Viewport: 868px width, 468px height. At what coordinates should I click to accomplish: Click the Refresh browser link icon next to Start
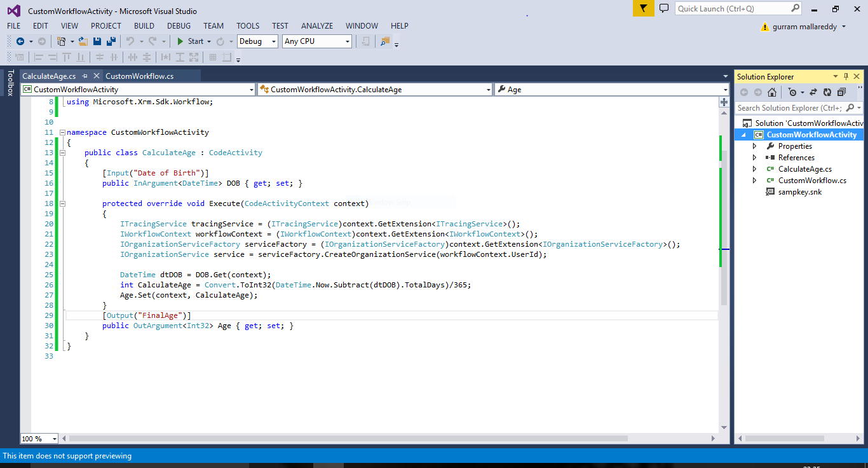[220, 41]
